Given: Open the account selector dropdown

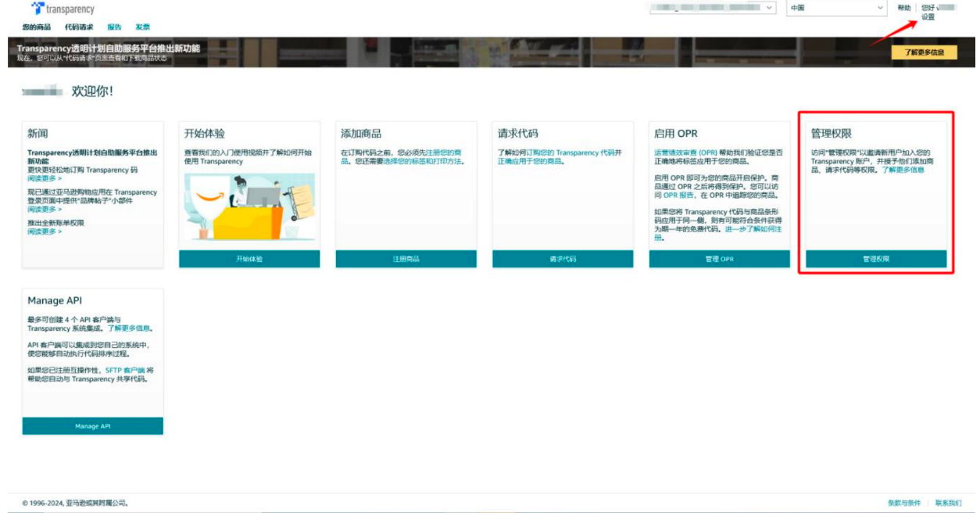Looking at the screenshot, I should tap(712, 8).
